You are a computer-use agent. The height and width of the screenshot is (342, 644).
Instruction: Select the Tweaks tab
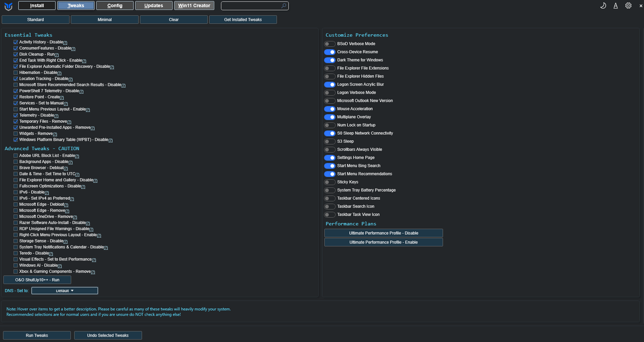[x=75, y=6]
